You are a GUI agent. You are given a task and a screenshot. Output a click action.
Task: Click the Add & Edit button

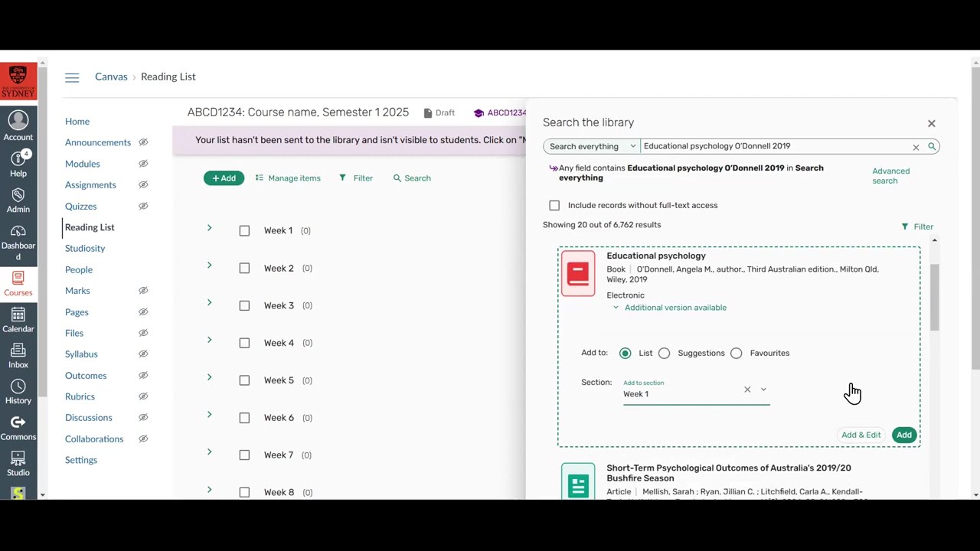861,435
